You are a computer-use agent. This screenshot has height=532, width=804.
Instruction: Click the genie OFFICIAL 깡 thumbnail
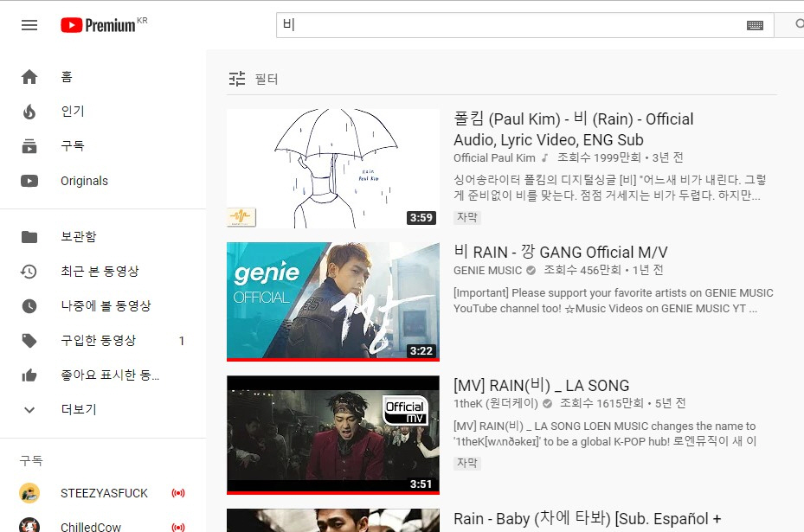tap(333, 301)
